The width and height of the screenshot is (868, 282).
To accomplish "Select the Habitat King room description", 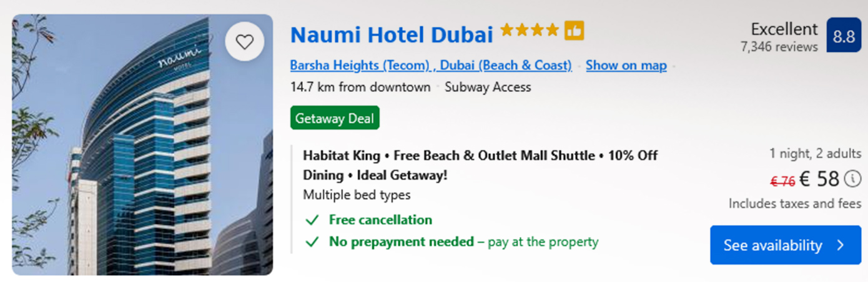I will tap(480, 165).
